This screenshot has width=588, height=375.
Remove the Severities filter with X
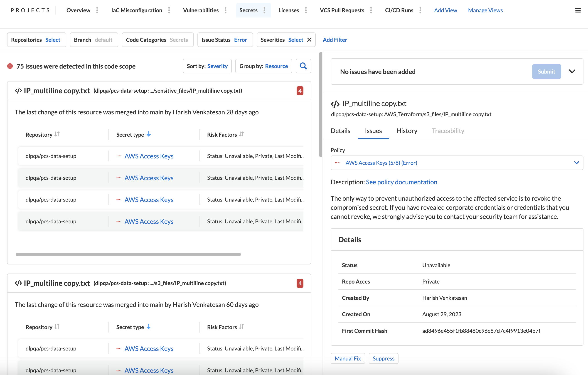tap(309, 39)
